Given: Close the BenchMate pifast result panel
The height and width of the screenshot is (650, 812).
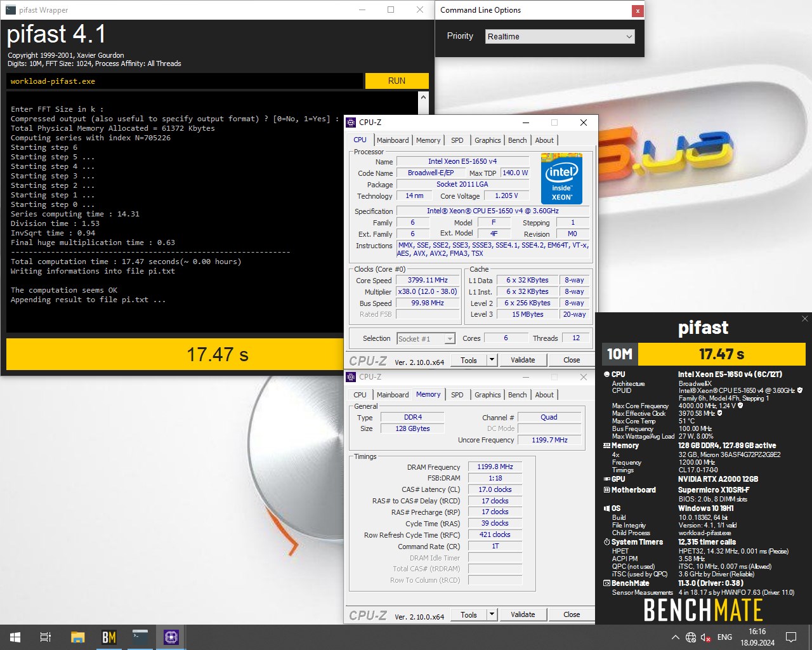Looking at the screenshot, I should pyautogui.click(x=805, y=319).
